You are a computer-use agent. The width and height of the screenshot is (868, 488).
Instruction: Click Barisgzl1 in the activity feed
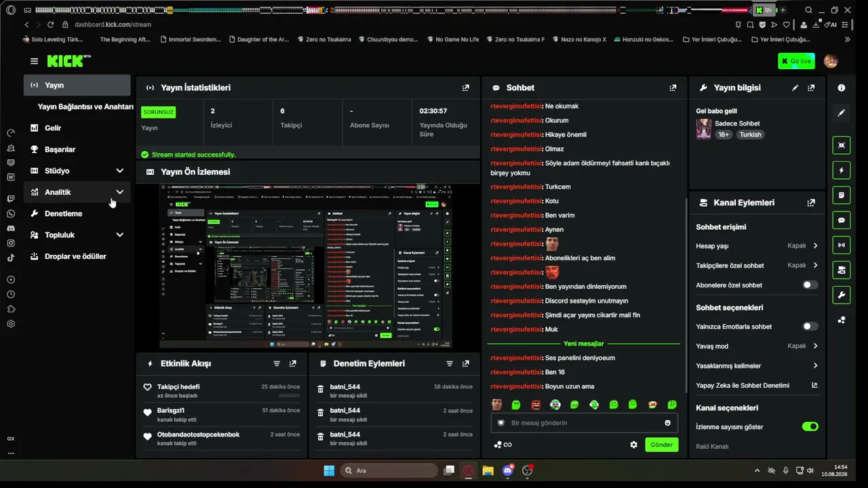coord(171,411)
